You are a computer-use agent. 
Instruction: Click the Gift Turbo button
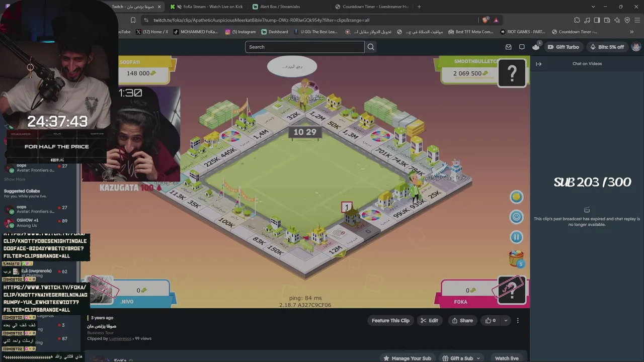pos(563,47)
